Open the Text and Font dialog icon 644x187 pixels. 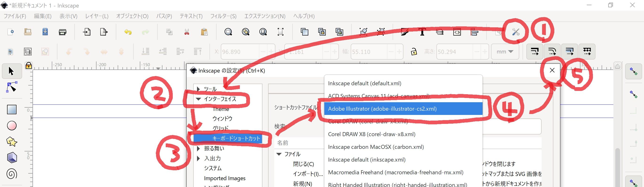coord(422,32)
